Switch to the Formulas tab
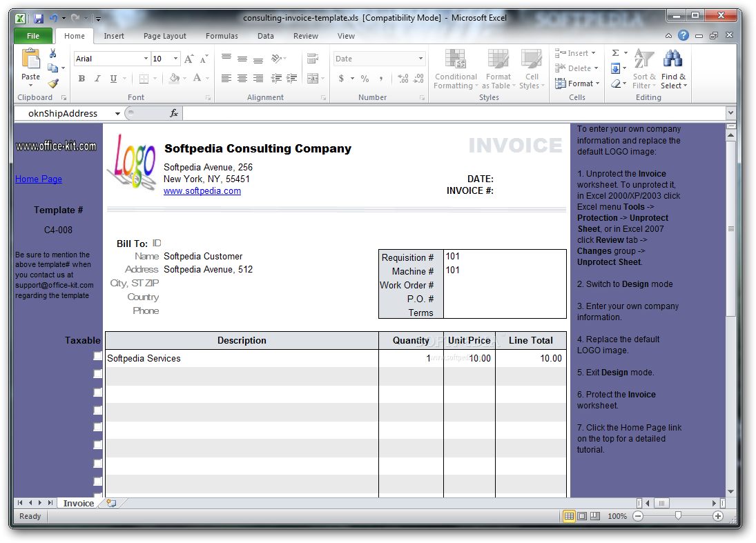 pos(222,36)
